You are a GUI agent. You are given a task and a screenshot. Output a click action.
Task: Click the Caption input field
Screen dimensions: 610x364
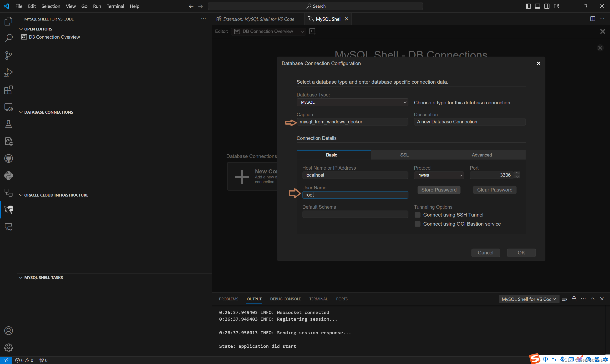click(x=352, y=122)
